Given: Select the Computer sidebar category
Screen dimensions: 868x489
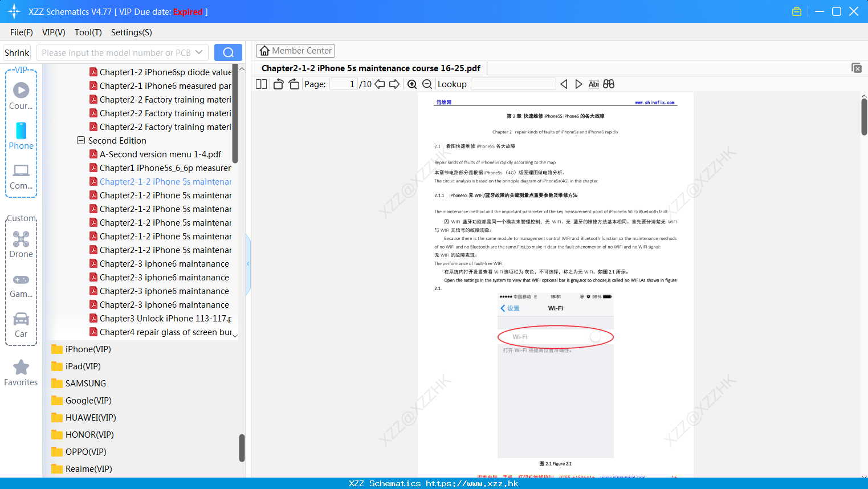Looking at the screenshot, I should [21, 176].
